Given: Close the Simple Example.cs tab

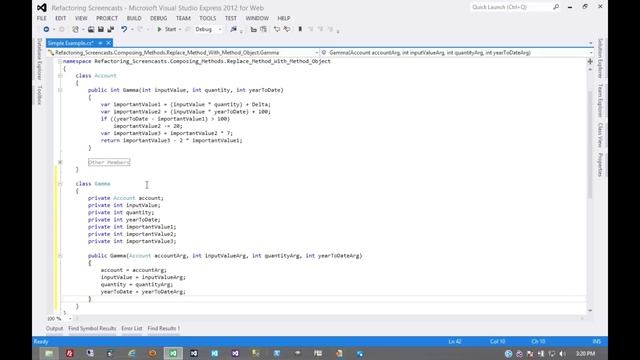Looking at the screenshot, I should coord(109,43).
